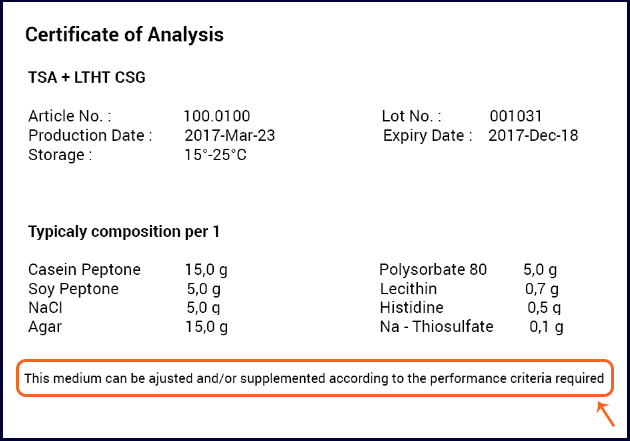Select the Polysorbate 80 ingredient label
The height and width of the screenshot is (441, 630).
coord(433,270)
